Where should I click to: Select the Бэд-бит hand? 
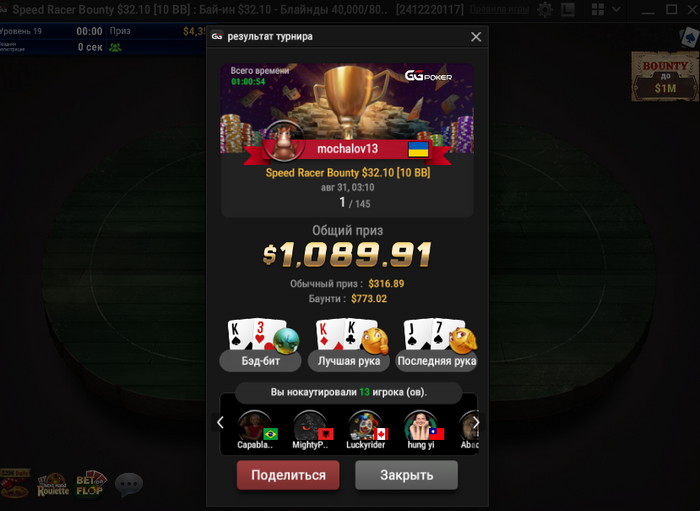[260, 345]
